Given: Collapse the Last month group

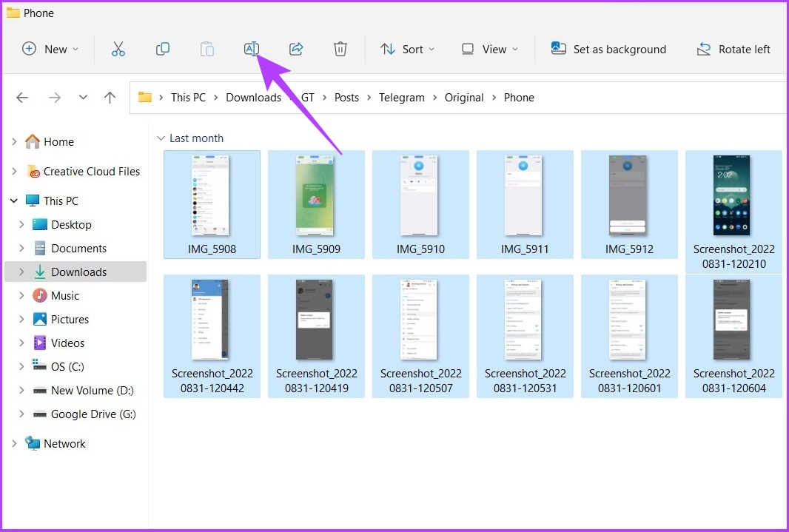Looking at the screenshot, I should coord(161,138).
